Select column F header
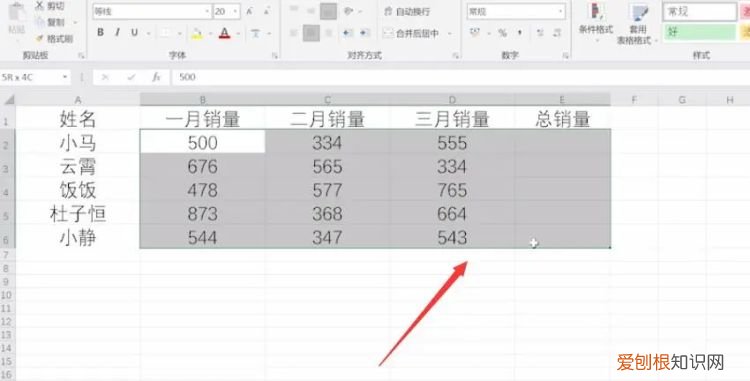This screenshot has width=750, height=381. (x=634, y=100)
